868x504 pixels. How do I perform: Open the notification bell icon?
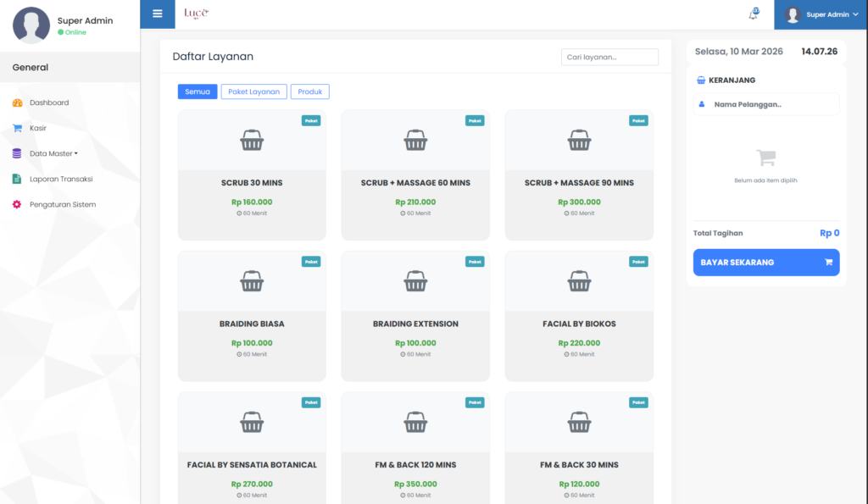click(753, 14)
